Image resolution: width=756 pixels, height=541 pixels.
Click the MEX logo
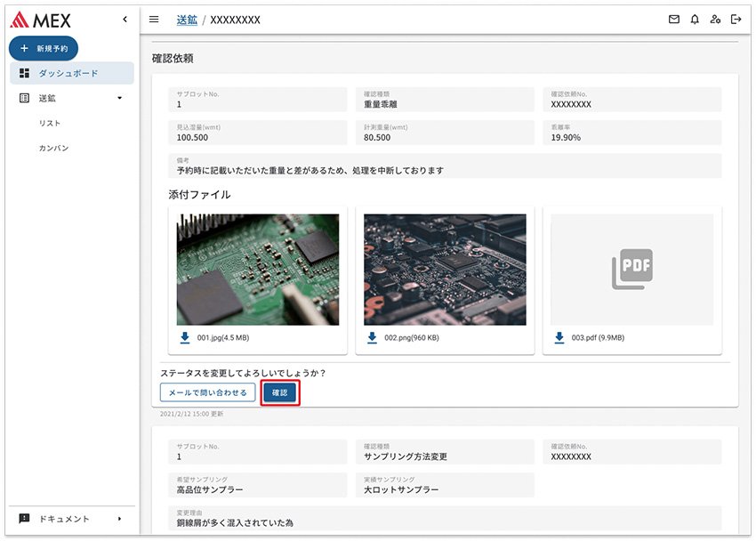click(41, 20)
